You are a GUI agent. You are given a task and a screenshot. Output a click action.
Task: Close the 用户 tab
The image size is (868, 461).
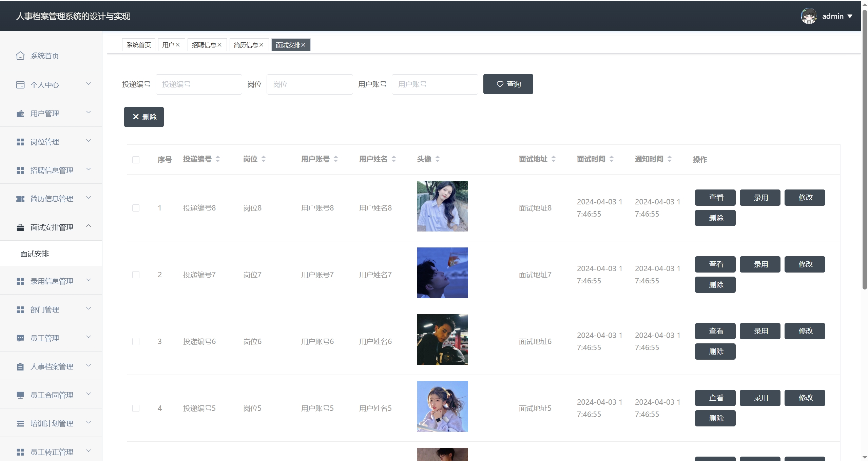(177, 45)
